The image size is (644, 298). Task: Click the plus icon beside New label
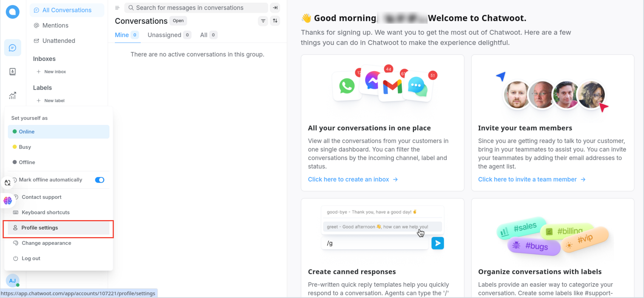39,101
